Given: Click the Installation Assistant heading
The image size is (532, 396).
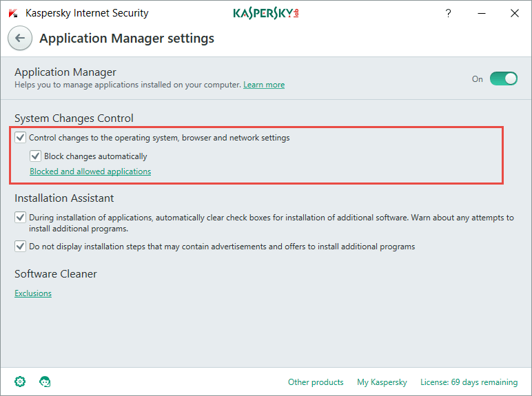Looking at the screenshot, I should pos(64,198).
